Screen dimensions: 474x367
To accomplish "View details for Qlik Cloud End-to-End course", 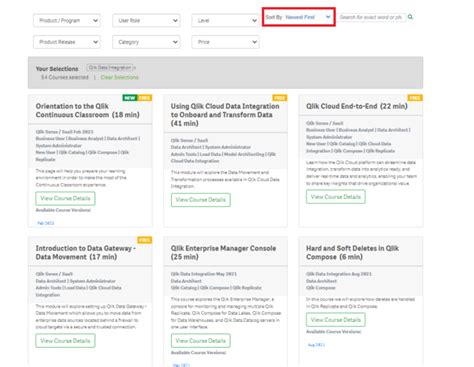I will click(336, 197).
